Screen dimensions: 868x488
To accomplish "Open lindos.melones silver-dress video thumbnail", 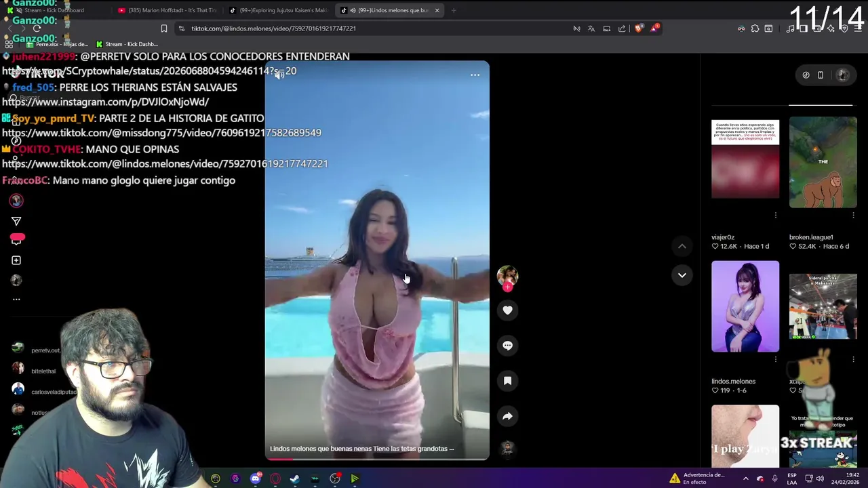I will coord(745,306).
